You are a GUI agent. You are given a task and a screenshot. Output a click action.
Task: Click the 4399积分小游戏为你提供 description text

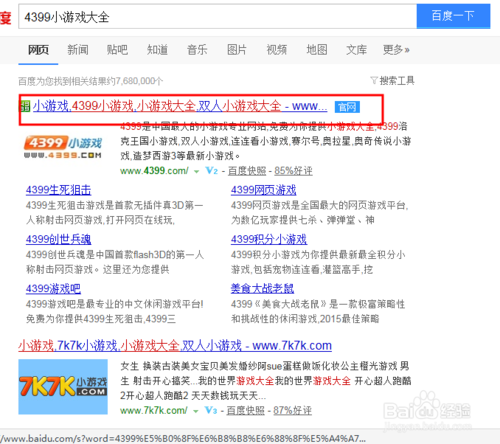318,262
